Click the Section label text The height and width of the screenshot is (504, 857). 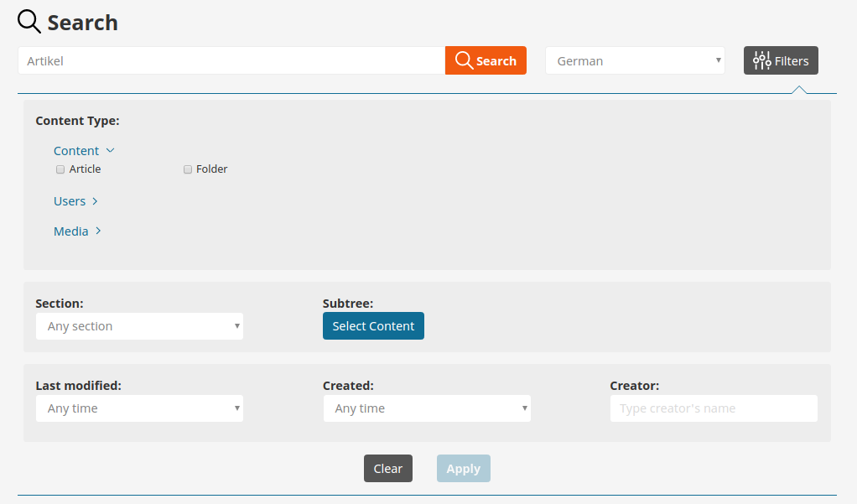click(60, 304)
